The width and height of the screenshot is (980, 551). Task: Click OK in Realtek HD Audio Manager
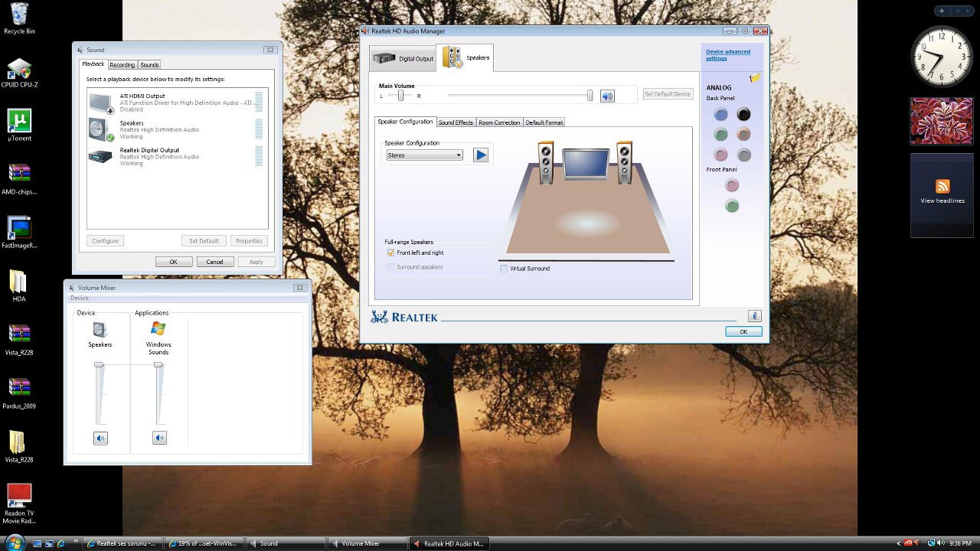[743, 331]
